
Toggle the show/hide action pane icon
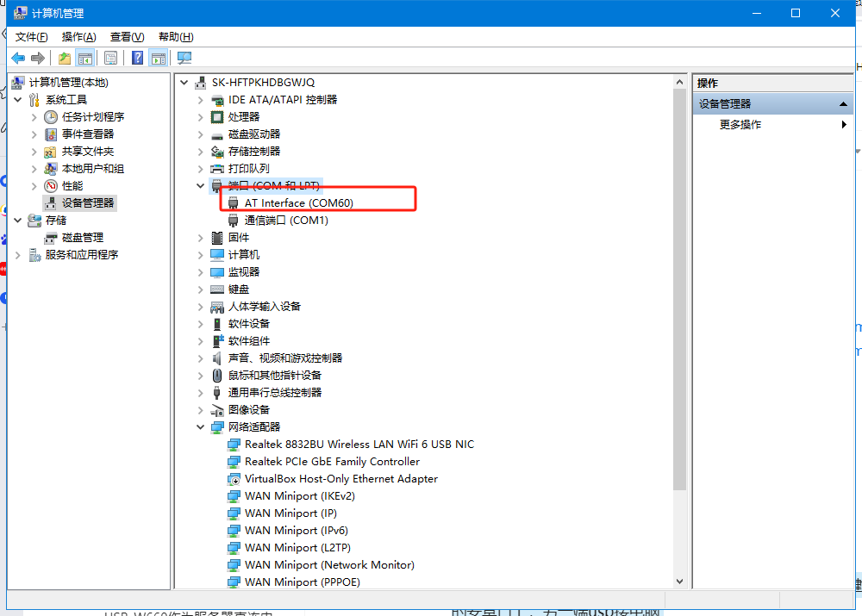pyautogui.click(x=158, y=58)
